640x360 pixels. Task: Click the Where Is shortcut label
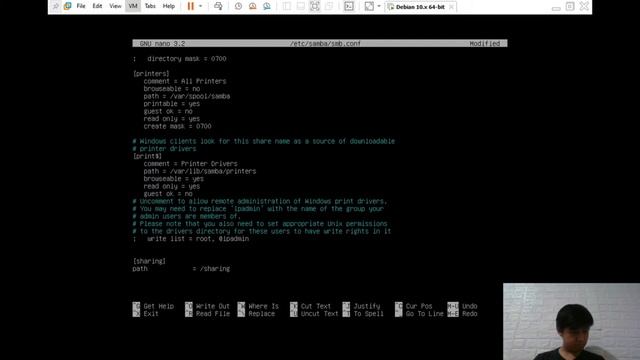pos(263,306)
